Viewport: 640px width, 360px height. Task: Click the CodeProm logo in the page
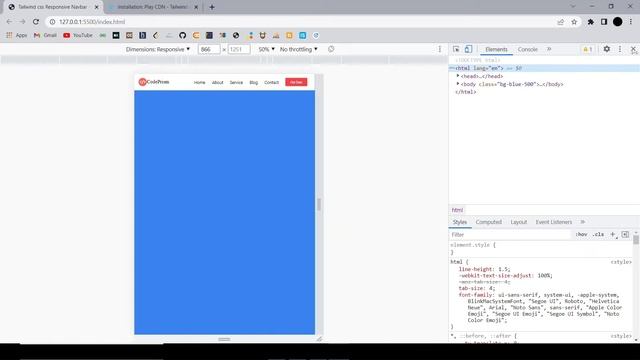coord(153,82)
